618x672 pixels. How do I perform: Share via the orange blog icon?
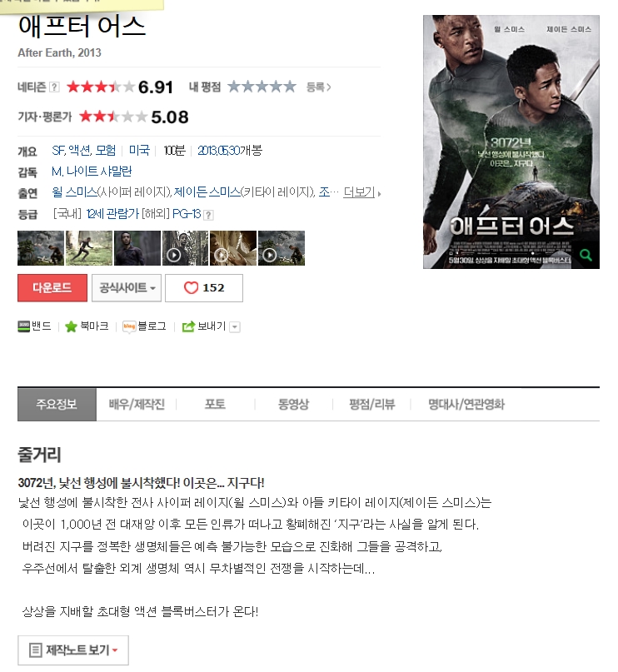(x=129, y=327)
